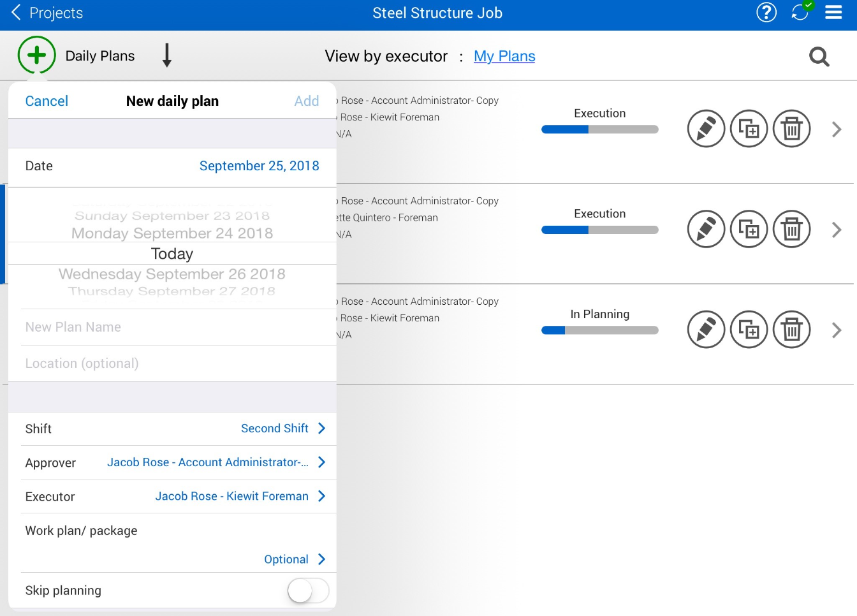Click the green add daily plan icon
857x616 pixels.
pyautogui.click(x=37, y=55)
